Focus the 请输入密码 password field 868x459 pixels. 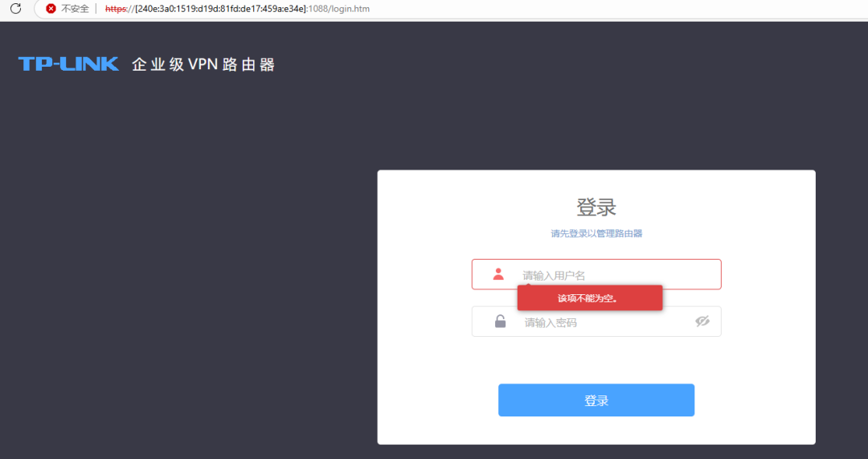596,321
